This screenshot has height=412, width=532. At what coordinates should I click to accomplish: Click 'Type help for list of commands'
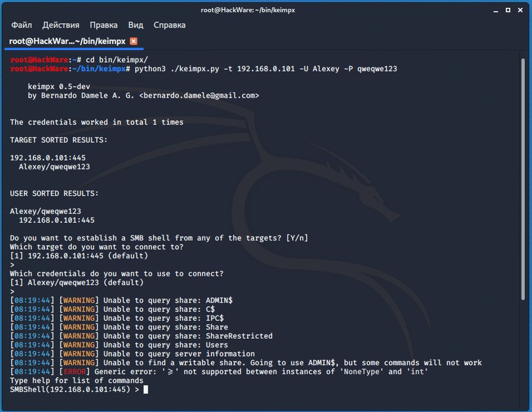pyautogui.click(x=76, y=381)
